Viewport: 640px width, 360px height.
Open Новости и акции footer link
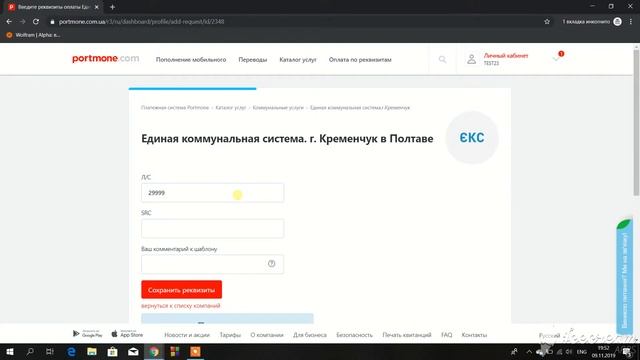click(187, 335)
